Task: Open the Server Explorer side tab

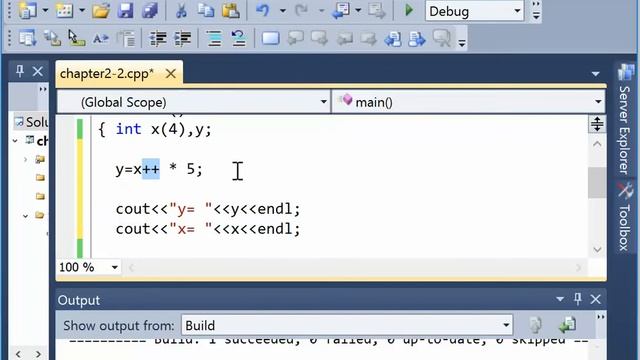Action: click(625, 119)
